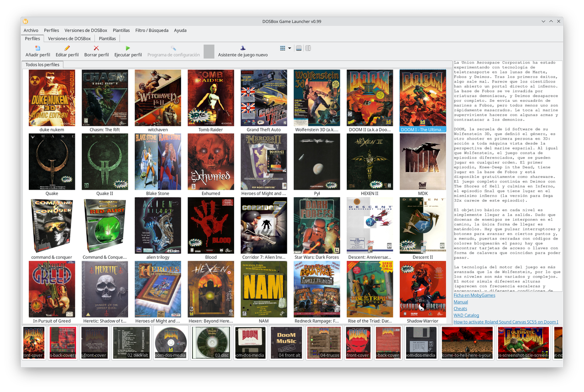Open the Filtro / Búsqueda menu
This screenshot has width=584, height=392.
[x=152, y=31]
